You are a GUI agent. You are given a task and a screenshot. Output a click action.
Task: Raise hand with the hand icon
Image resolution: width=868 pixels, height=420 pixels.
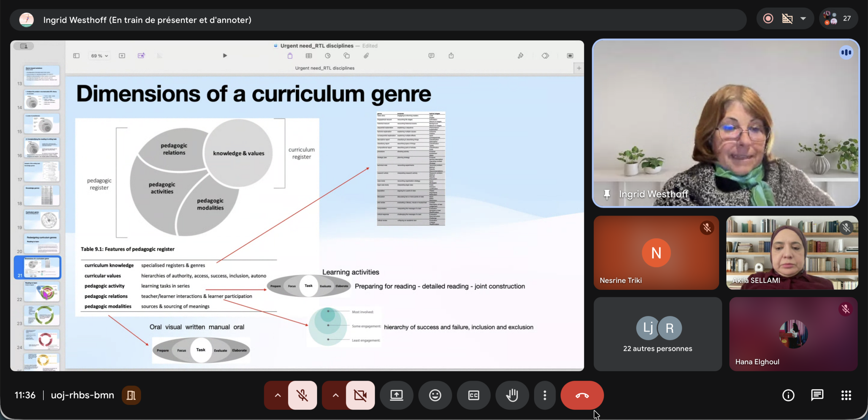pyautogui.click(x=512, y=395)
